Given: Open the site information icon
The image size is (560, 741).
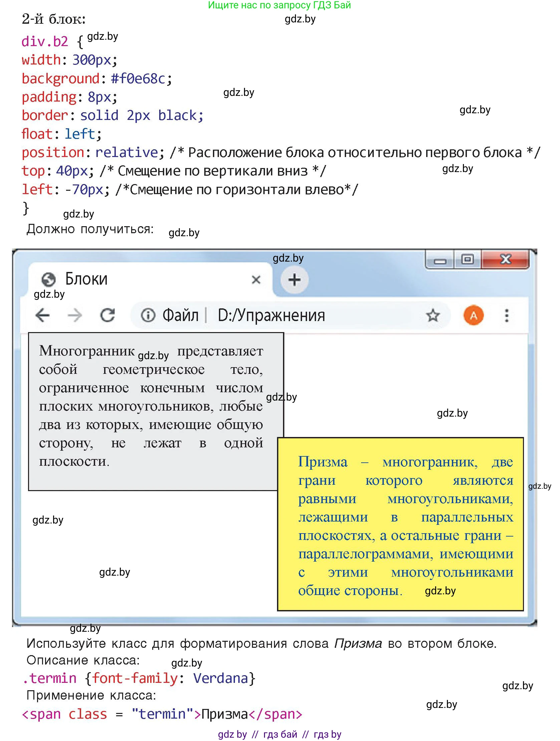Looking at the screenshot, I should [148, 315].
